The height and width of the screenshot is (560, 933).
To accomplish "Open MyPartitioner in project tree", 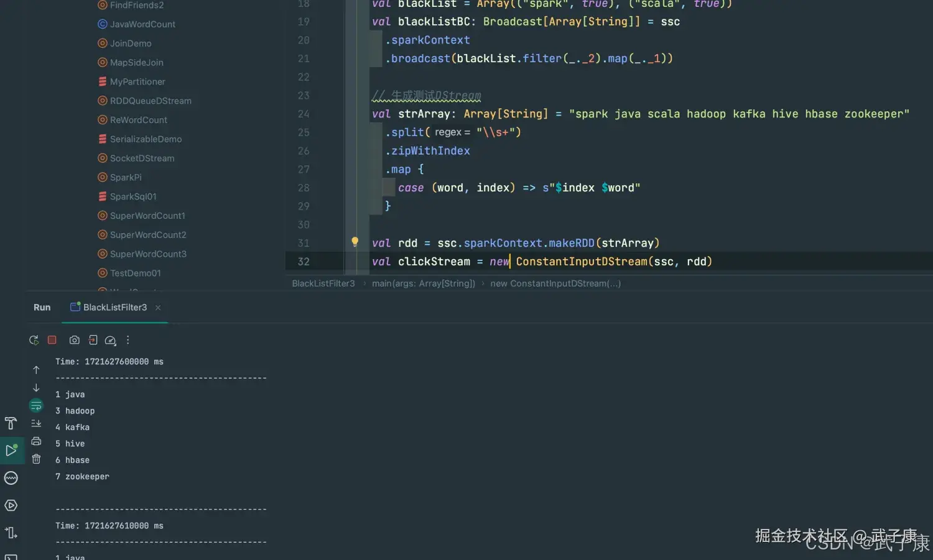I will [137, 82].
